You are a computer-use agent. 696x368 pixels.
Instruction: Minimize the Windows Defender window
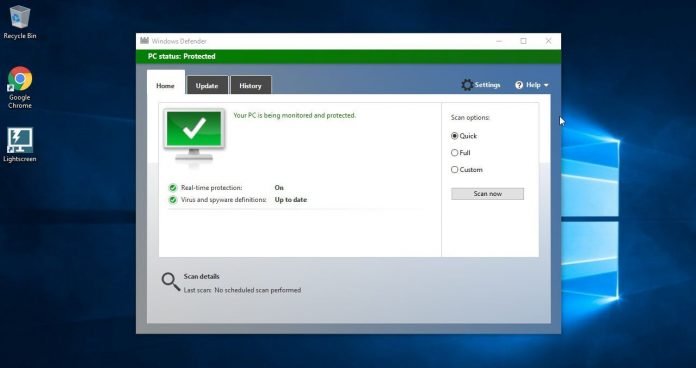coord(499,41)
